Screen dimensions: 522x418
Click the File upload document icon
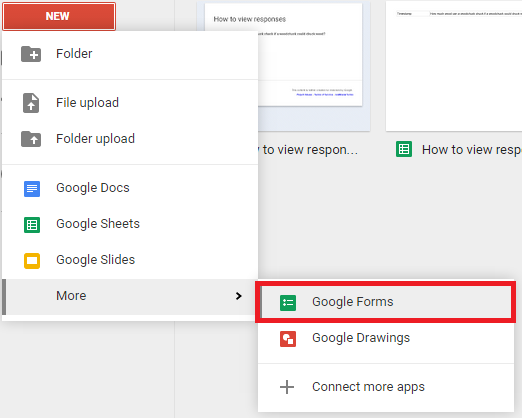pyautogui.click(x=31, y=103)
